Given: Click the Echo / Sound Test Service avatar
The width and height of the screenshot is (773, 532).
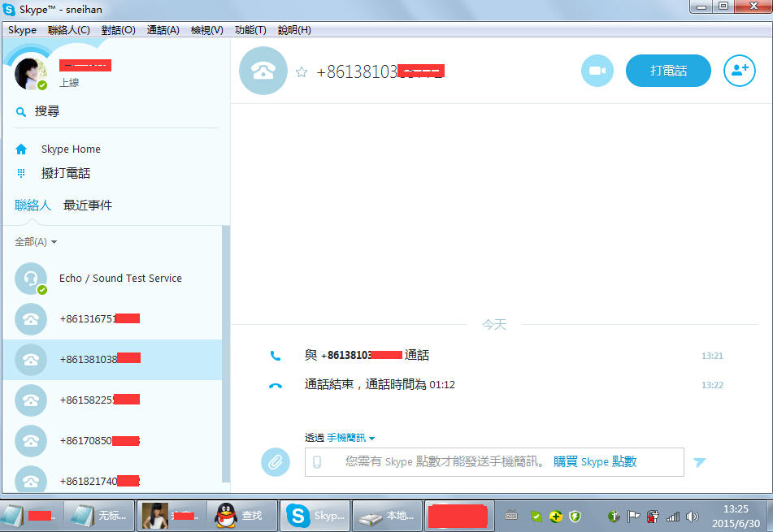Looking at the screenshot, I should 31,279.
